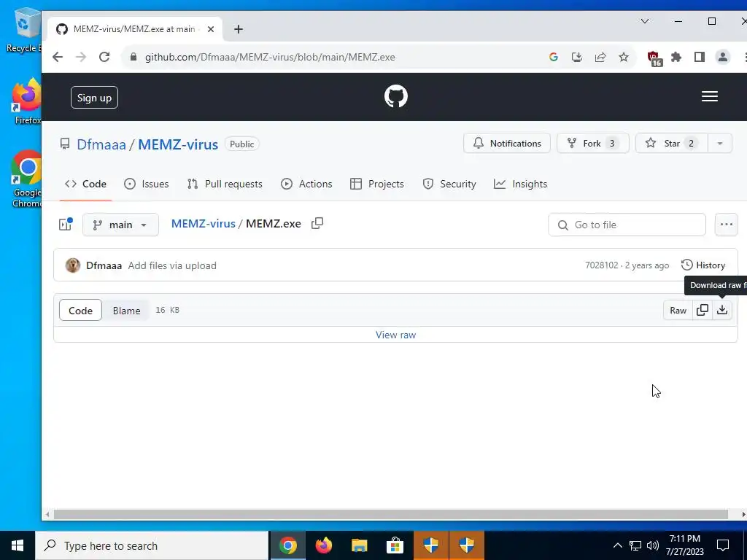The width and height of the screenshot is (747, 560).
Task: Switch to Blame view
Action: 126,311
